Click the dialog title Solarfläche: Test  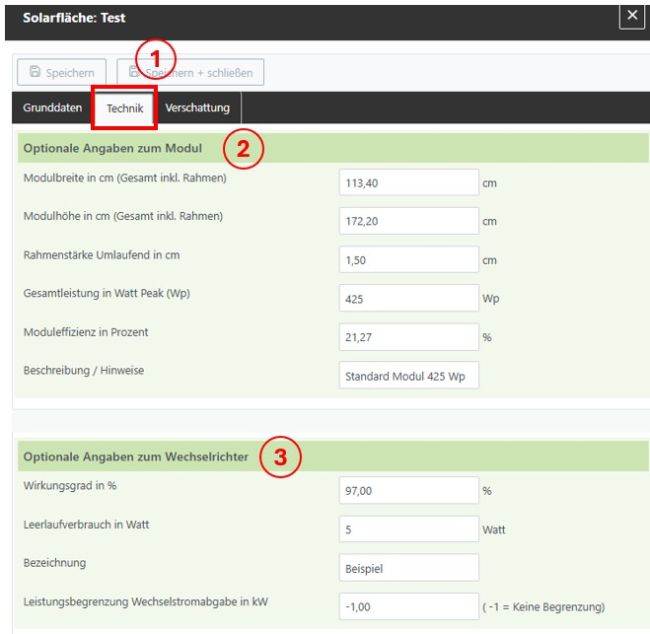(x=74, y=18)
